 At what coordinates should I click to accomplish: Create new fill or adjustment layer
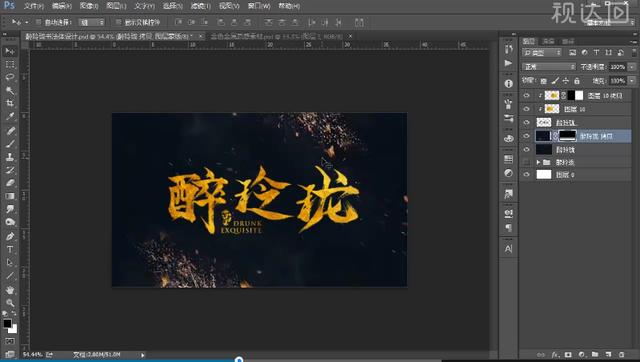[x=582, y=355]
